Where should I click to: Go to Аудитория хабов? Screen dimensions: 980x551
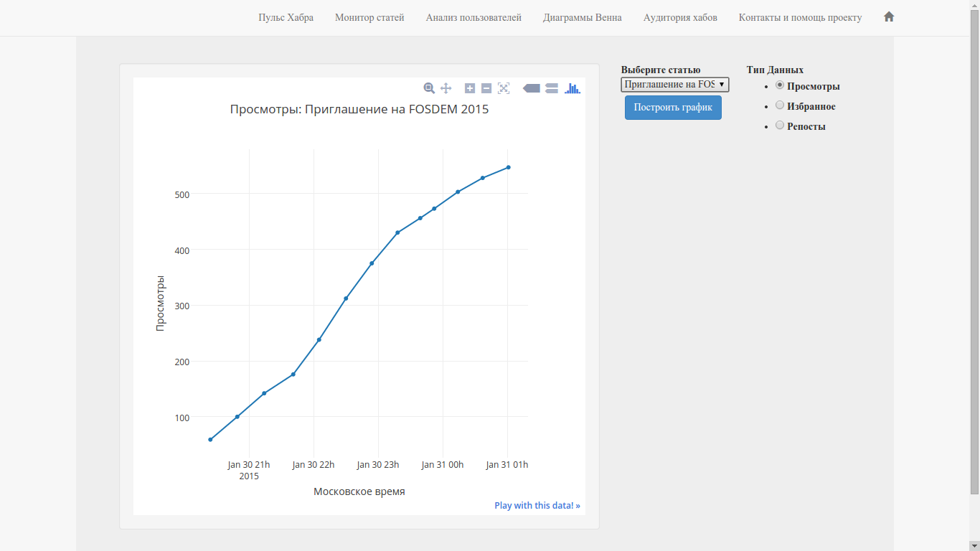(680, 17)
